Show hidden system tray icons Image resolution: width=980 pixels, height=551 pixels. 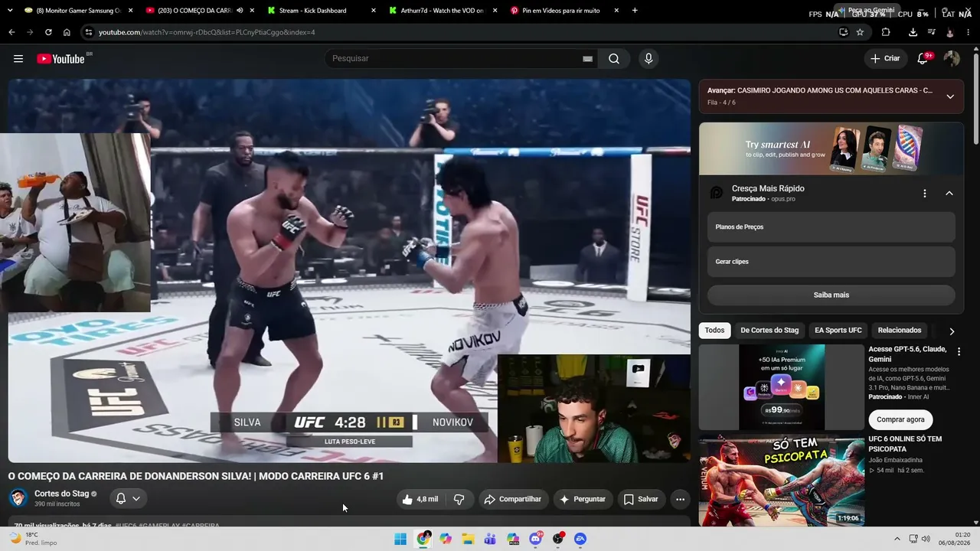pyautogui.click(x=897, y=539)
